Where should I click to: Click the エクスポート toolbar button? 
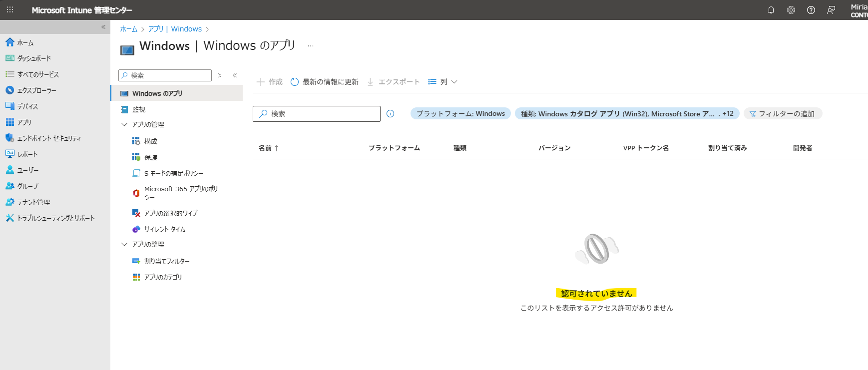click(394, 82)
